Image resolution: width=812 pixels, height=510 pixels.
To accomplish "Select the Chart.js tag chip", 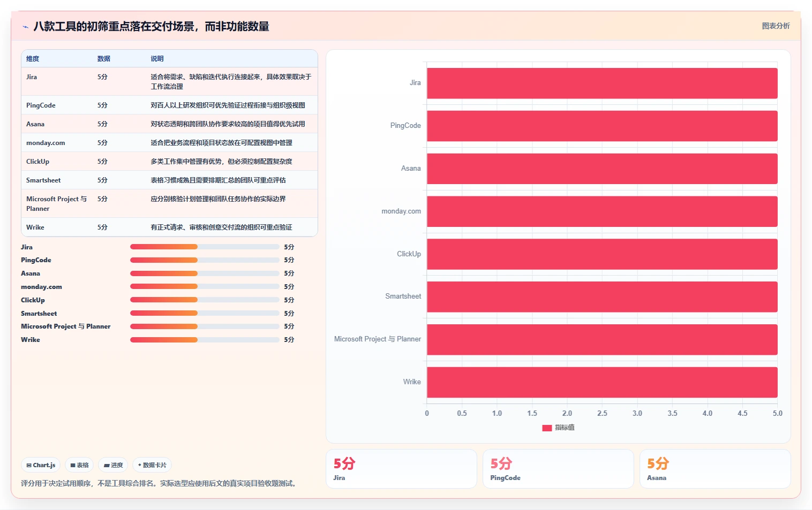I will (x=41, y=465).
